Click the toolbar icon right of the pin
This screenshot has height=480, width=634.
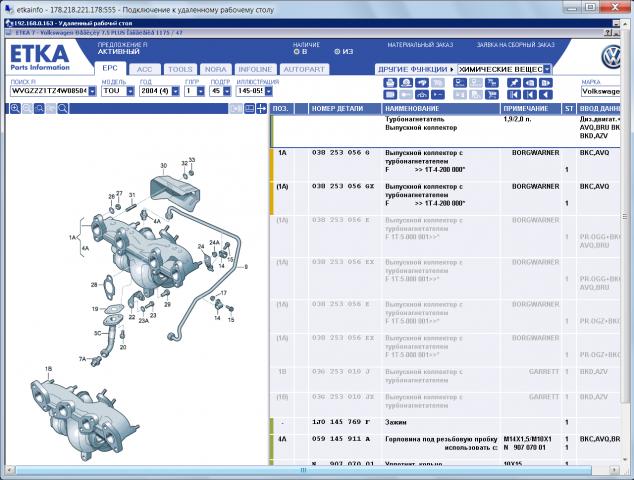point(530,83)
